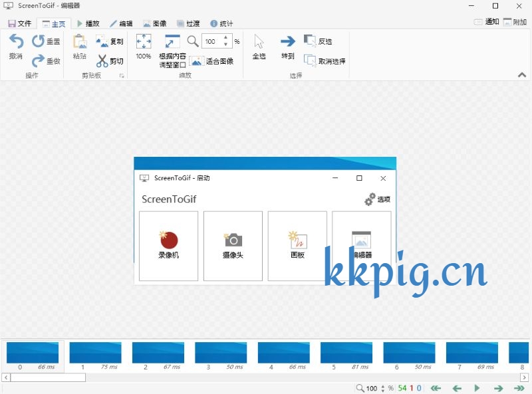Screen dimensions: 532x394
Task: Decrease ribbon zoom with down arrow
Action: pyautogui.click(x=225, y=45)
